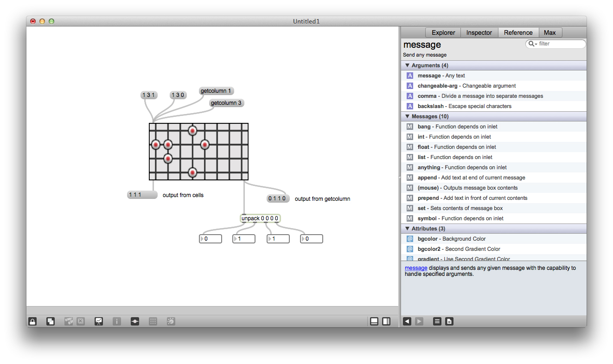
Task: Click the A icon next to backslash
Action: (410, 106)
